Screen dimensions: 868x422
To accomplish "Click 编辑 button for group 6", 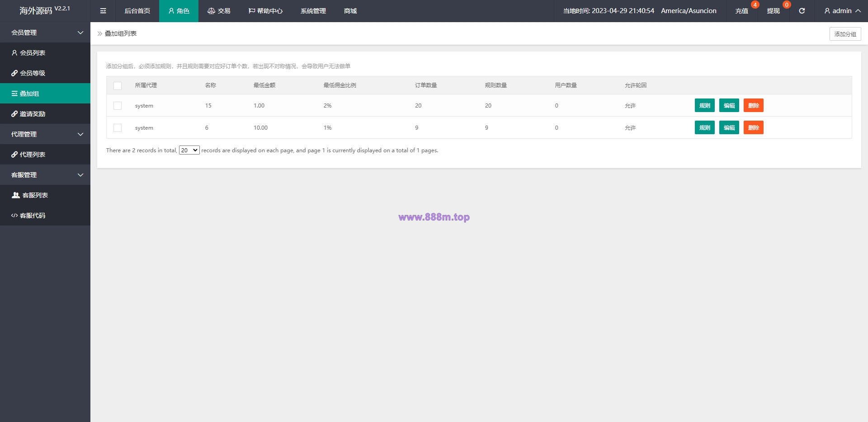I will pos(729,128).
